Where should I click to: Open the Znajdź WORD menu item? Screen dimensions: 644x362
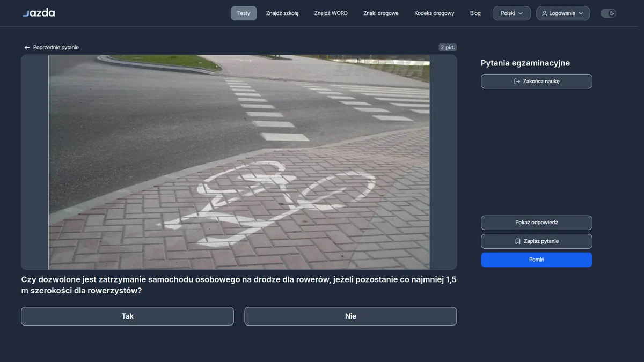tap(331, 13)
